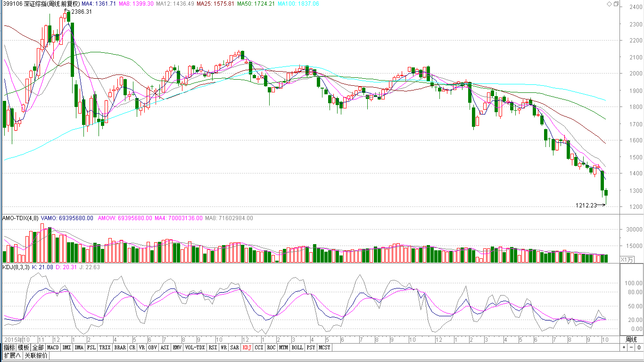Click the 2015年10 date on the time axis
This screenshot has width=644, height=362.
click(17, 339)
